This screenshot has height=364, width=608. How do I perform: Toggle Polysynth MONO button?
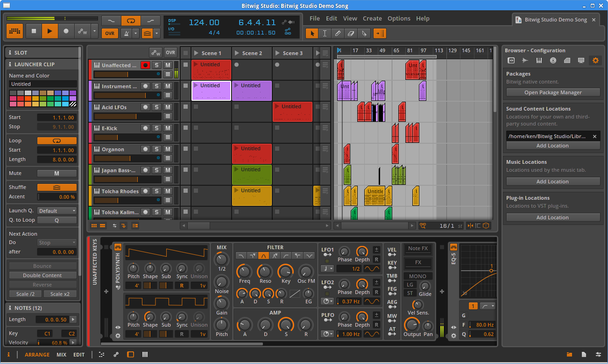point(417,276)
